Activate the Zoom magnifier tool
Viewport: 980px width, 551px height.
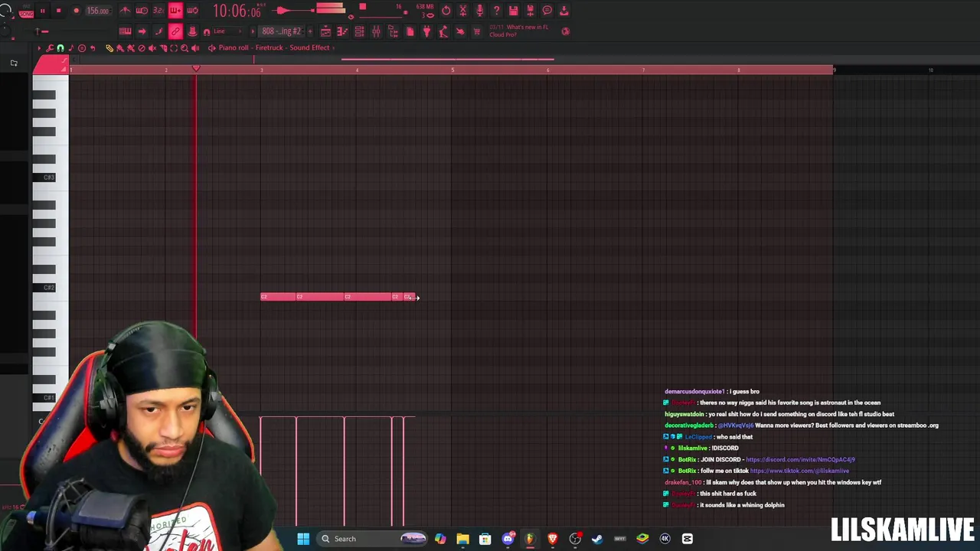(185, 47)
